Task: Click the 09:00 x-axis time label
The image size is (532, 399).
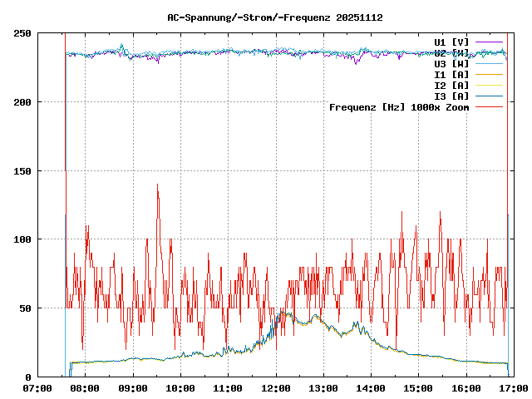Action: (x=132, y=388)
